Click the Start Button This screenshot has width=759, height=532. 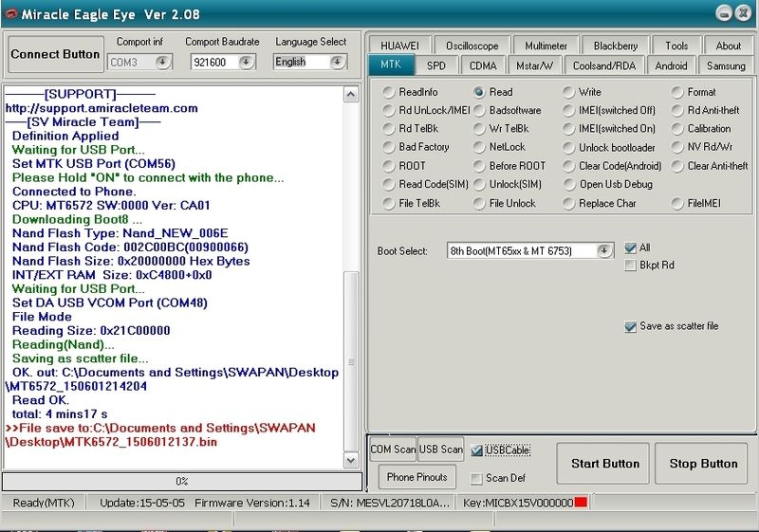[x=604, y=464]
